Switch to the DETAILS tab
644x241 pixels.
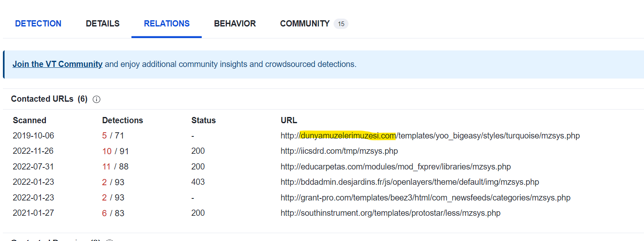point(103,24)
